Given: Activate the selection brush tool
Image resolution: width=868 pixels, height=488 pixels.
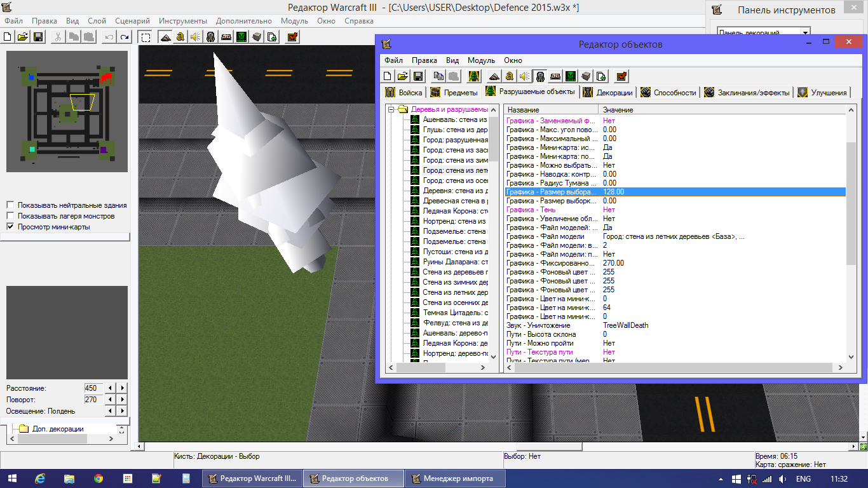Looking at the screenshot, I should [x=146, y=37].
